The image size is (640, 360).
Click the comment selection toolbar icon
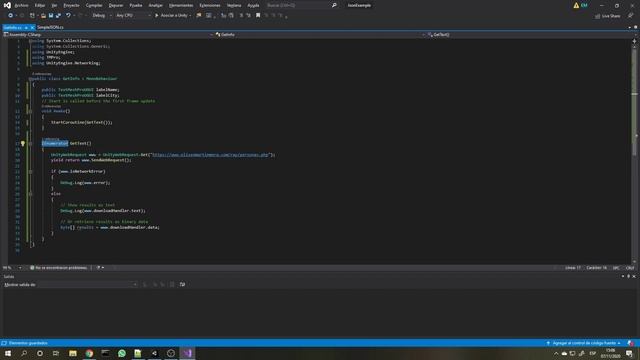click(x=241, y=16)
